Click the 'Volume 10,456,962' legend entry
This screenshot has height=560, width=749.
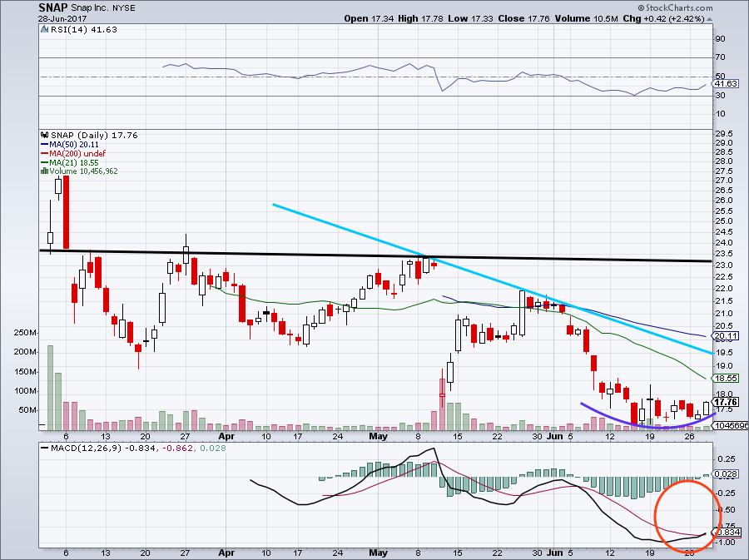83,171
